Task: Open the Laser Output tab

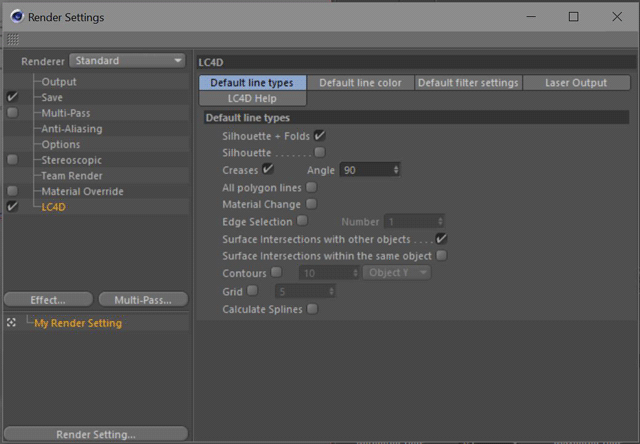Action: pos(576,82)
